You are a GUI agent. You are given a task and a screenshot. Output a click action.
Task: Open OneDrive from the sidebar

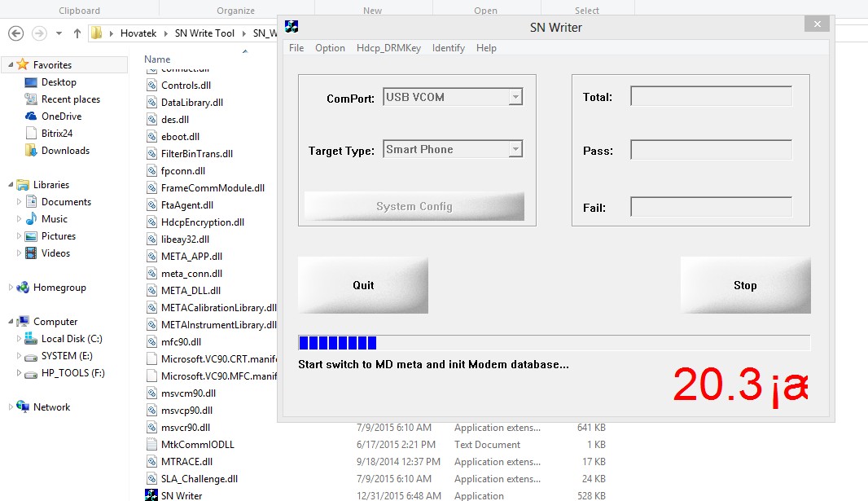[x=60, y=116]
